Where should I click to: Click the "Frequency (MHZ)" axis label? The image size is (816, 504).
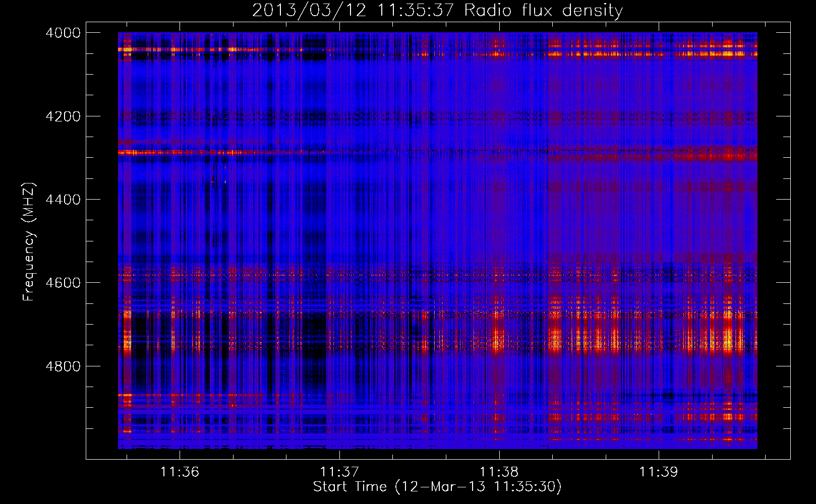[29, 242]
